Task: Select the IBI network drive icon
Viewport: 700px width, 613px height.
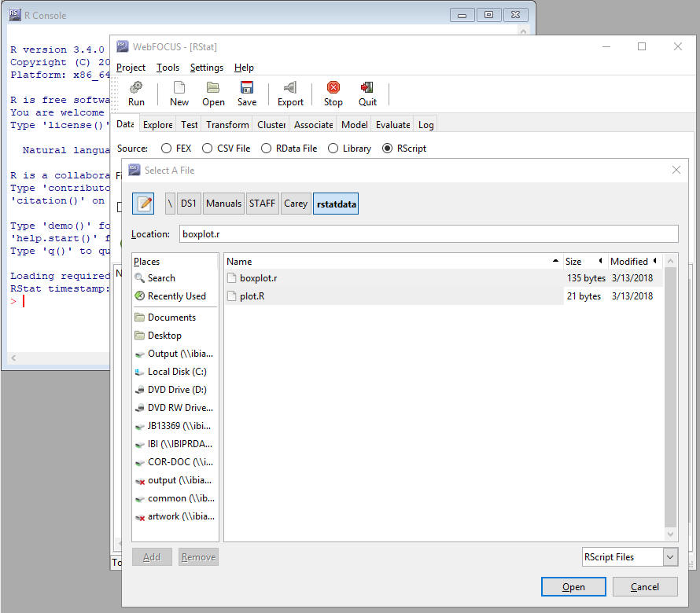Action: click(140, 444)
